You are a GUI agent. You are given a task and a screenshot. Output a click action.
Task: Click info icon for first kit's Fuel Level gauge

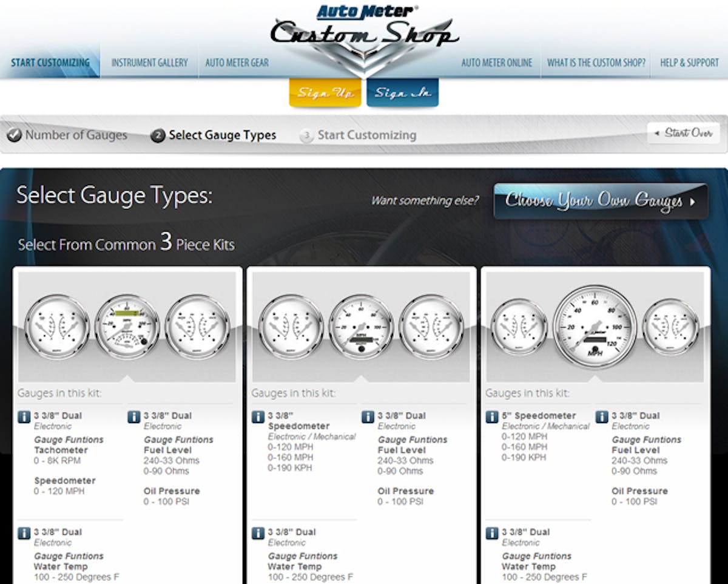[x=134, y=417]
